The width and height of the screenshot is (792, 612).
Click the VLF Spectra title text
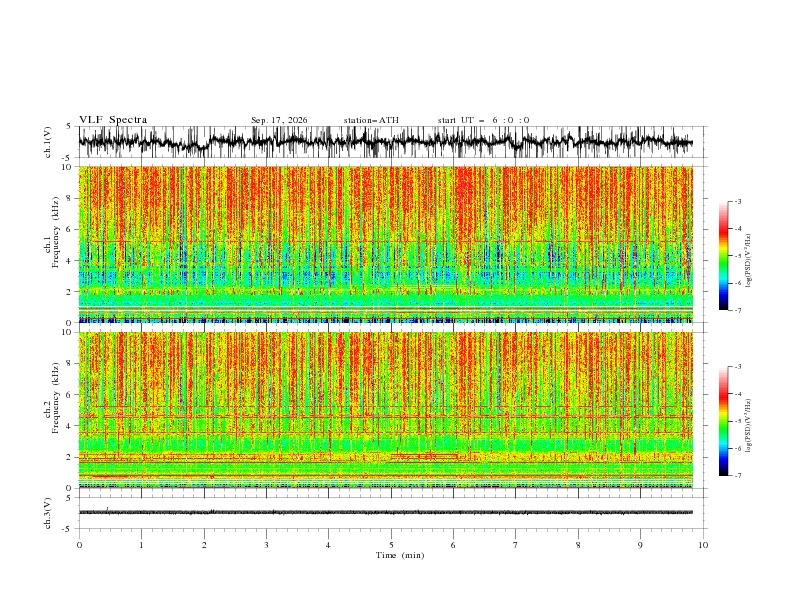(113, 120)
